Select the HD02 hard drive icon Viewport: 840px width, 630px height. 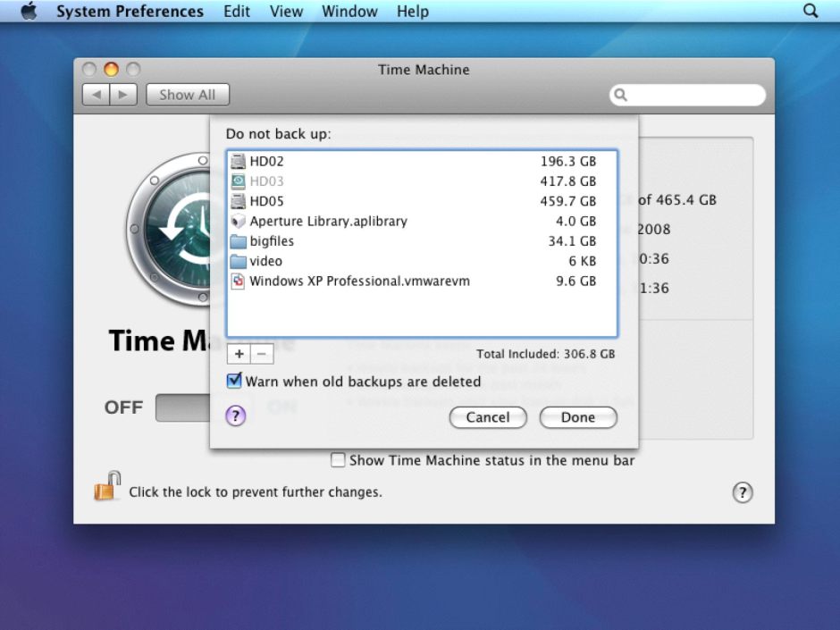point(237,161)
